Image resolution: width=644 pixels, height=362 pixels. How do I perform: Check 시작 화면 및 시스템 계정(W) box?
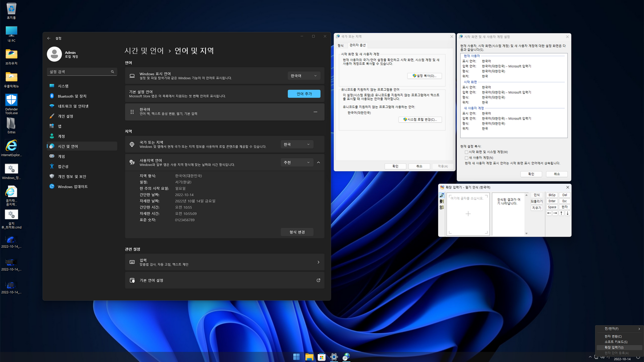(466, 152)
